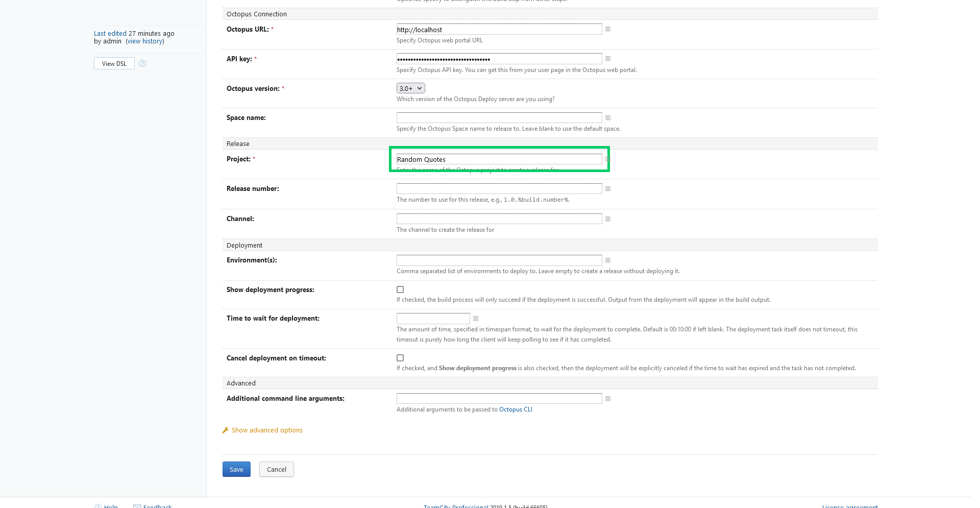
Task: Click the 'Cancel deployment on timeout:' label
Action: click(276, 358)
